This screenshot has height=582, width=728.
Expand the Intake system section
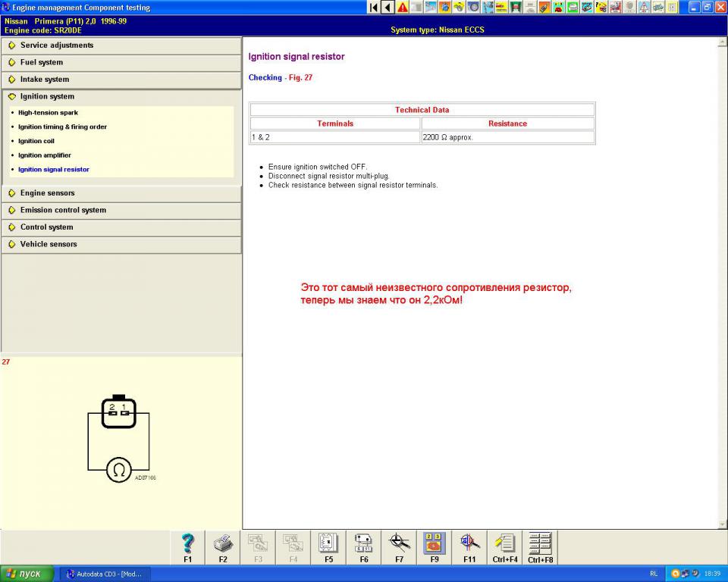(121, 80)
